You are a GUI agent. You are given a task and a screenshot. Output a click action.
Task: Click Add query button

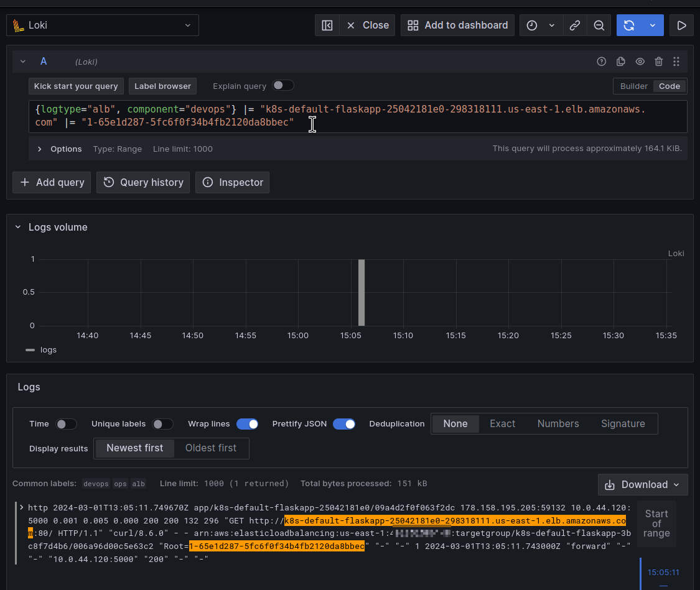coord(52,182)
